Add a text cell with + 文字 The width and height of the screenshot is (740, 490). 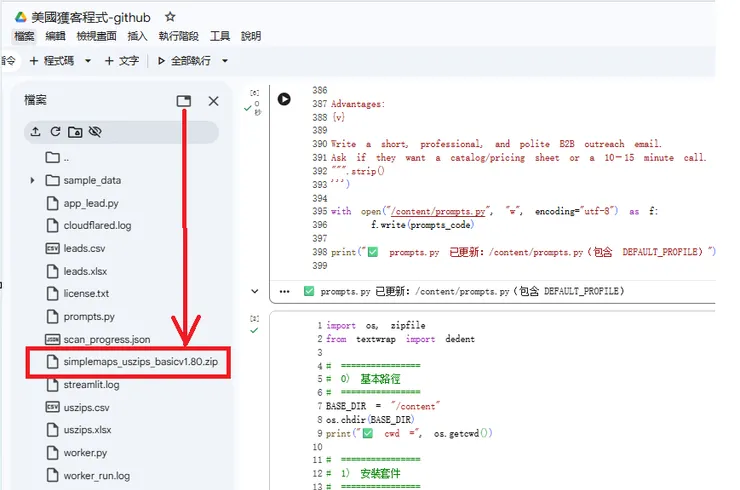(x=122, y=61)
